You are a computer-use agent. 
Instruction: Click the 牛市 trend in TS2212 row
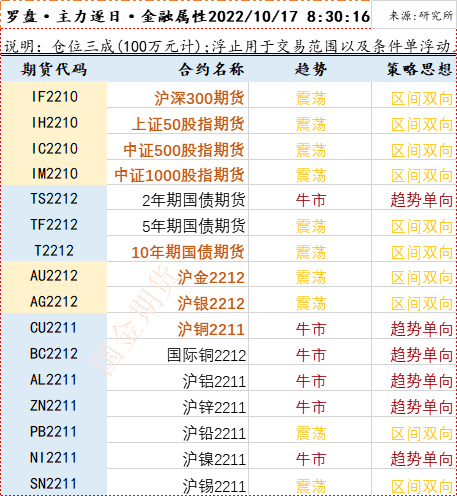(311, 200)
